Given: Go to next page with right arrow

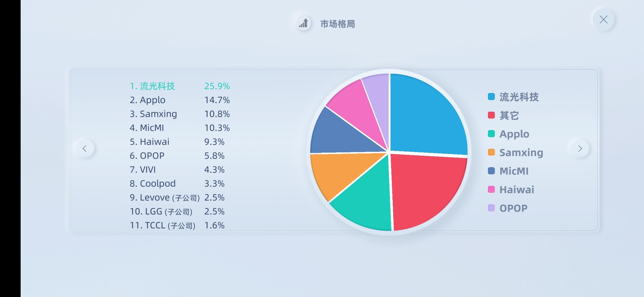Looking at the screenshot, I should click(x=580, y=148).
